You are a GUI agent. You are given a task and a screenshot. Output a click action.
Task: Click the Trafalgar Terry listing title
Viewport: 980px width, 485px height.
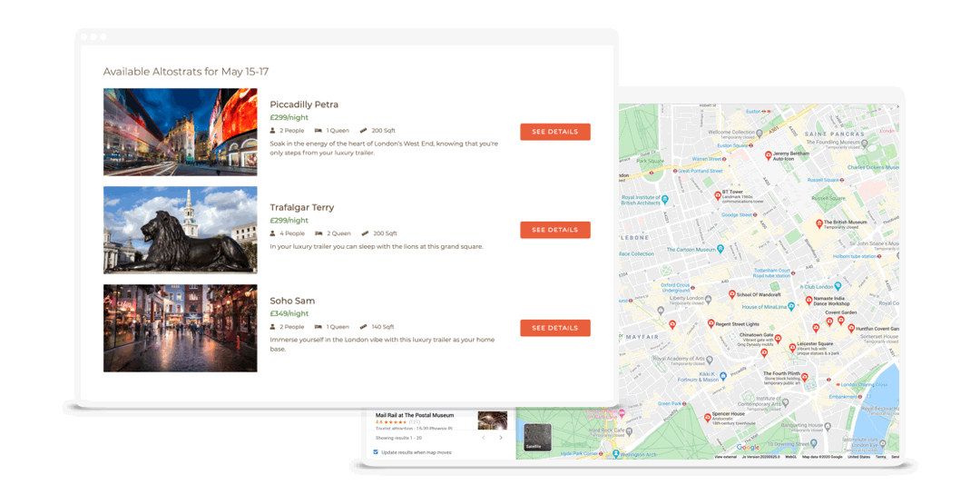(302, 207)
